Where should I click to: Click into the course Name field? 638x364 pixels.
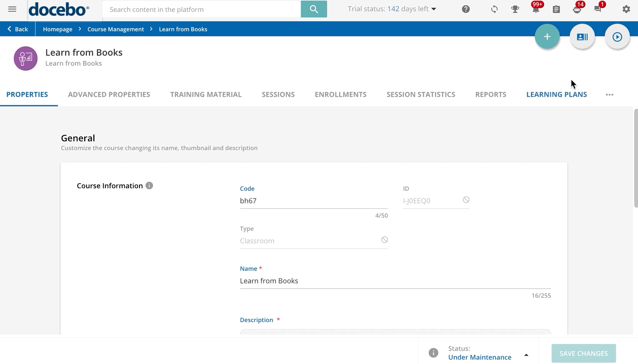(395, 281)
